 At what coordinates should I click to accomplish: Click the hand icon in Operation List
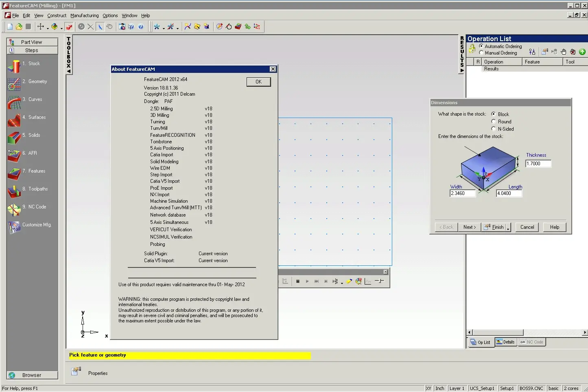[x=564, y=52]
